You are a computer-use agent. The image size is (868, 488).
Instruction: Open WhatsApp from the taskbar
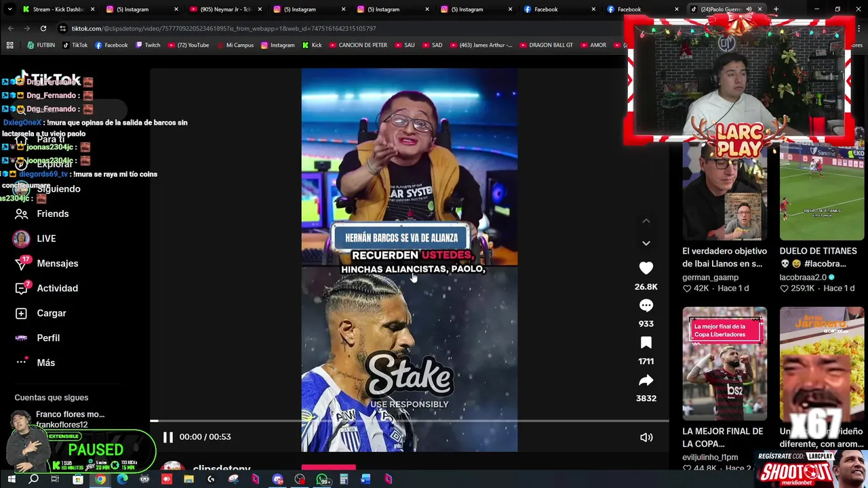[x=322, y=480]
